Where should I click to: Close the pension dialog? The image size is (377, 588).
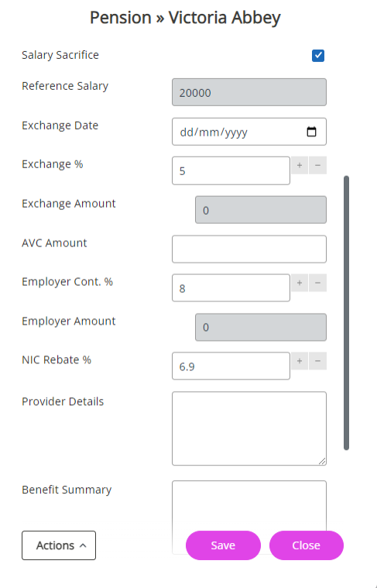pos(307,545)
